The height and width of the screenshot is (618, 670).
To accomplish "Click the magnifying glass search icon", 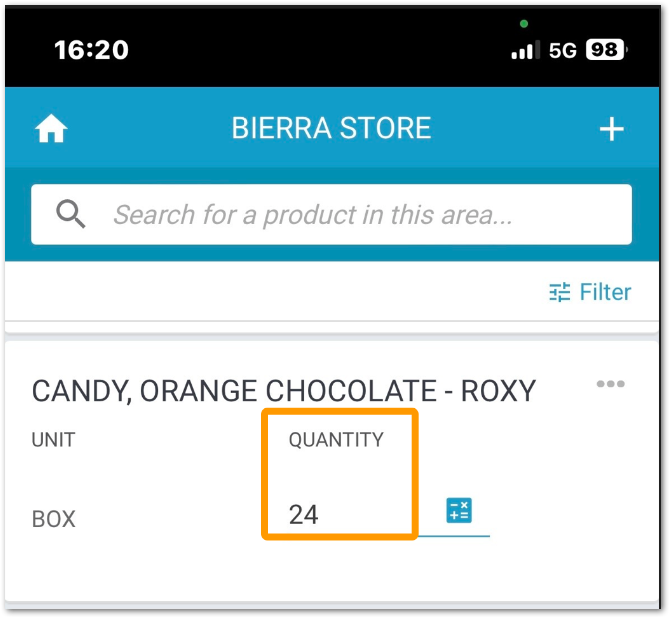I will [71, 214].
